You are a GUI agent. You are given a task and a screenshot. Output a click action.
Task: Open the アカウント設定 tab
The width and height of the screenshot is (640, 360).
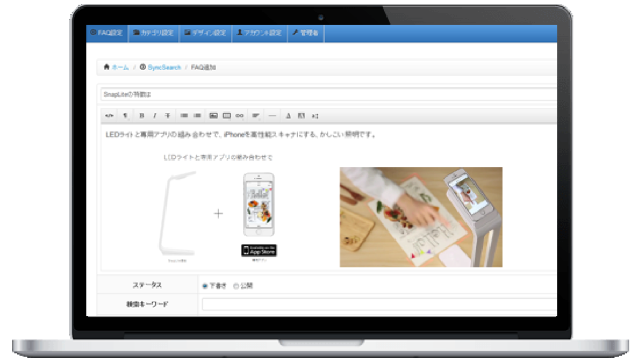tap(260, 33)
